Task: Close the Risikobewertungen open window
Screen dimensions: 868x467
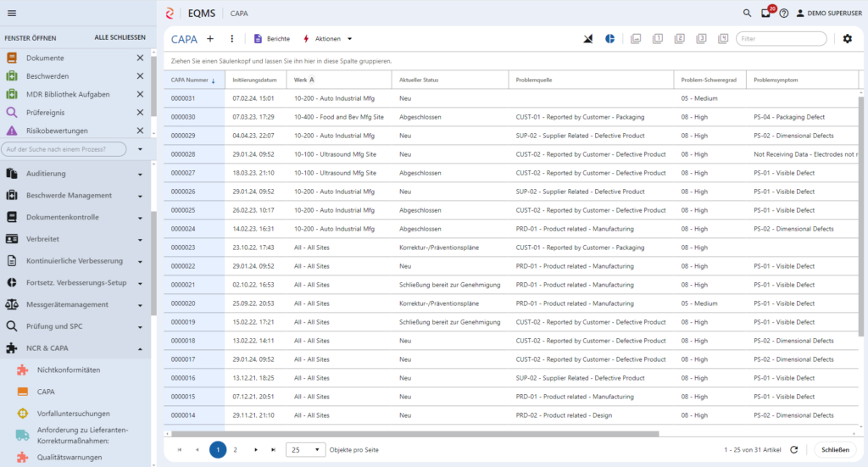Action: pyautogui.click(x=140, y=131)
